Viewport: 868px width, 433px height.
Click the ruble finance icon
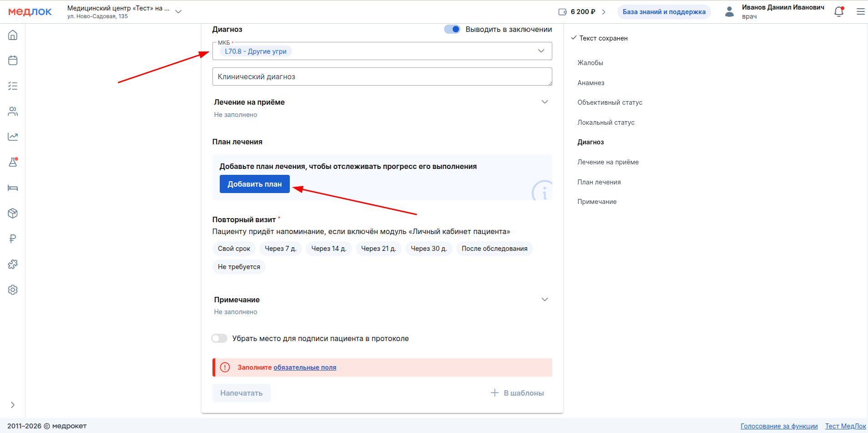pos(13,239)
